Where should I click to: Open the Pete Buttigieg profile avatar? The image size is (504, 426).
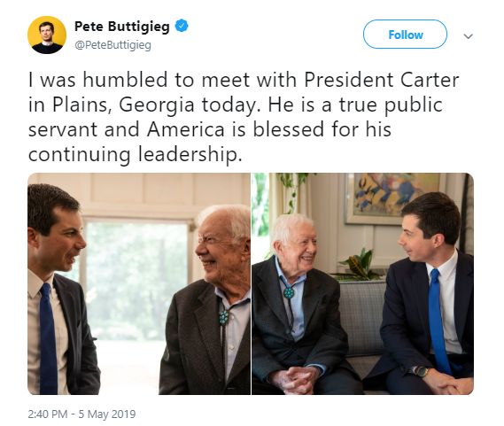47,35
